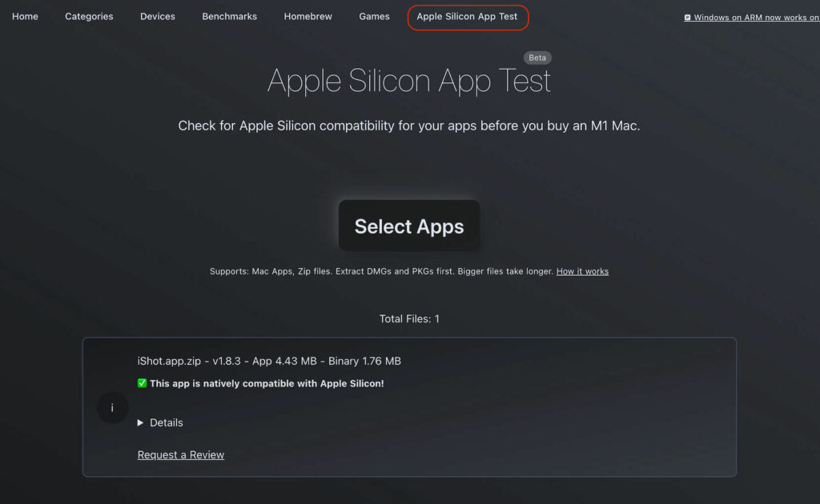This screenshot has height=504, width=820.
Task: Open the Homebrew page
Action: [x=307, y=17]
